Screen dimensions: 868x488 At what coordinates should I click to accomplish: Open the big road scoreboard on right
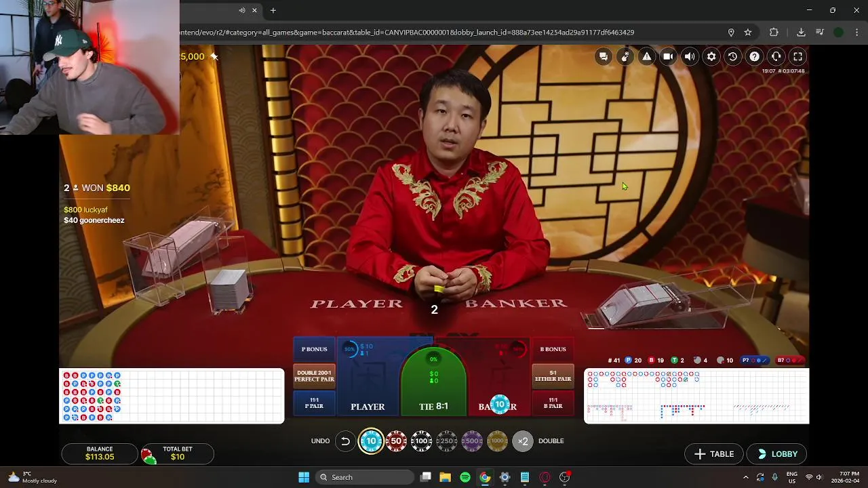[696, 396]
